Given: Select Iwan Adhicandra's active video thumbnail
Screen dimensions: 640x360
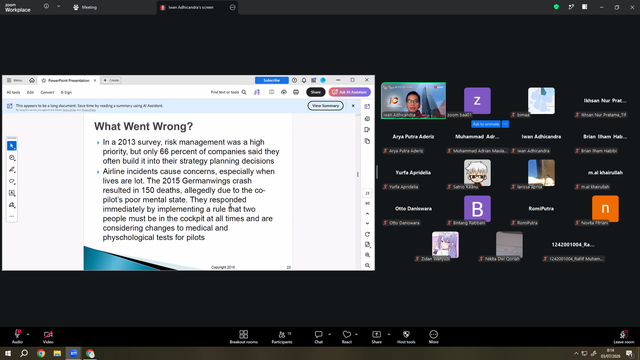Looking at the screenshot, I should click(413, 100).
